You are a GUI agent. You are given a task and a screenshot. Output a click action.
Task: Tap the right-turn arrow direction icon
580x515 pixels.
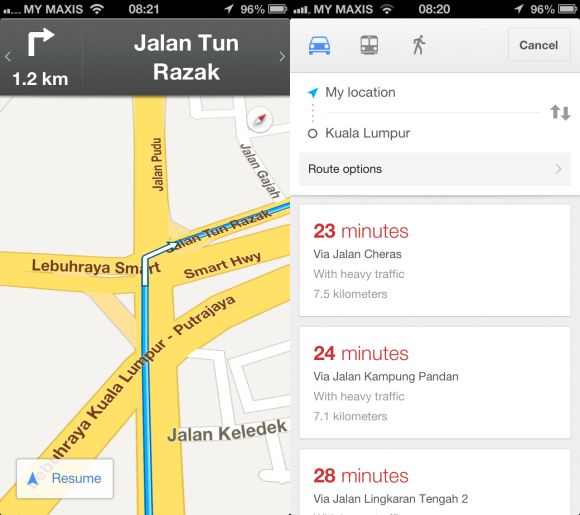point(41,42)
